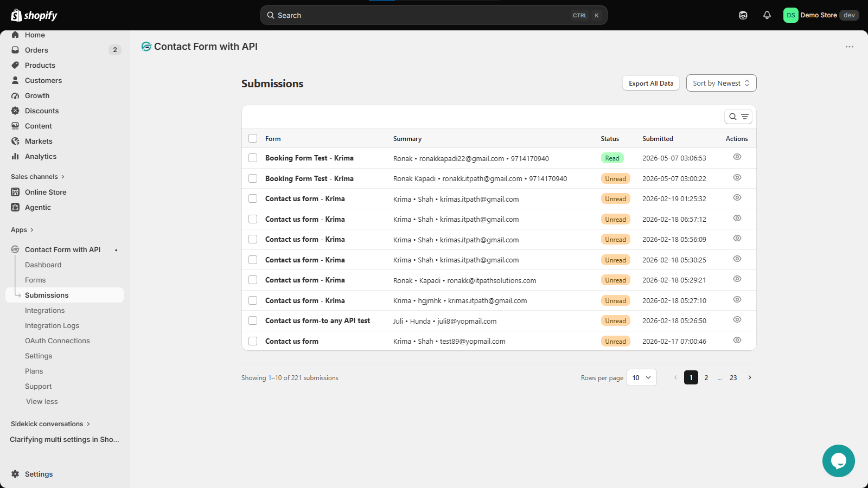Click the Settings gear icon at bottom
Screen dimensions: 868x488
pyautogui.click(x=15, y=474)
